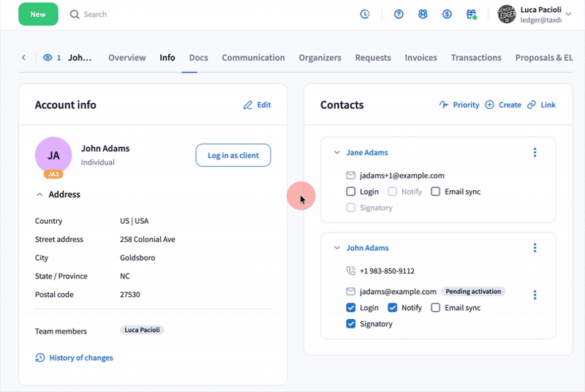
Task: Switch to the Invoices tab
Action: pyautogui.click(x=420, y=58)
